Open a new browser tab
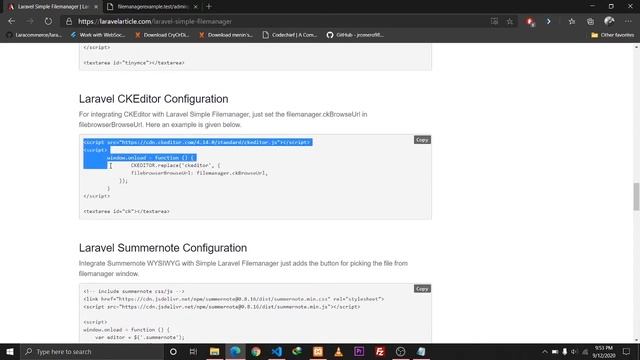640x360 pixels. [x=209, y=7]
